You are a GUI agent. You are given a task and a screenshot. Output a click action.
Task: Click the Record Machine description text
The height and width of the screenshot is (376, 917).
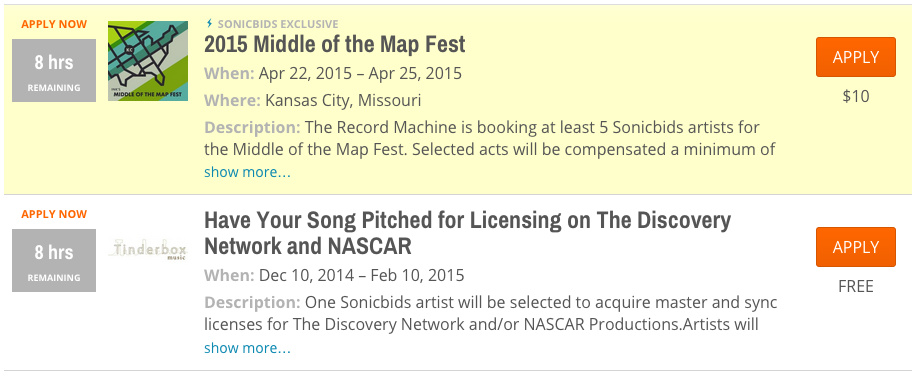(x=489, y=138)
